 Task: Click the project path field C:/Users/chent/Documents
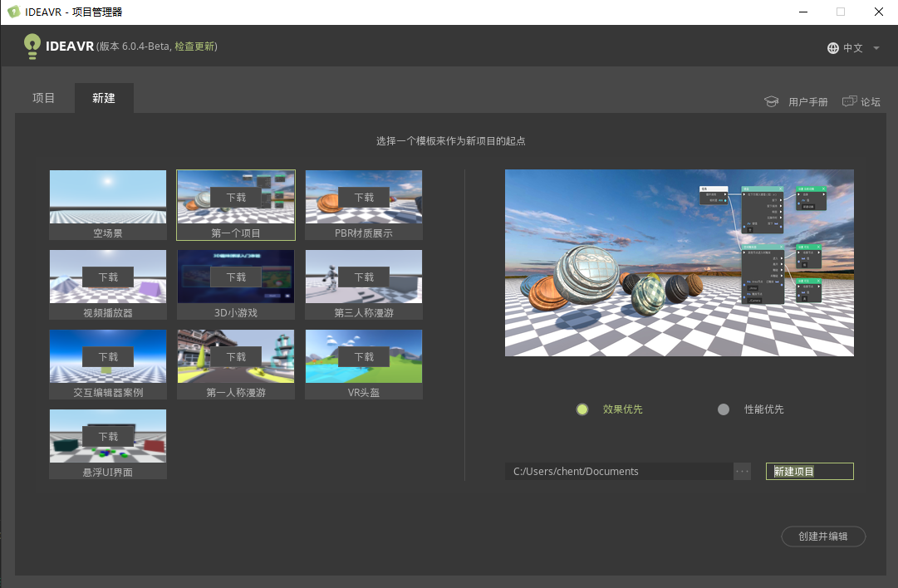619,471
